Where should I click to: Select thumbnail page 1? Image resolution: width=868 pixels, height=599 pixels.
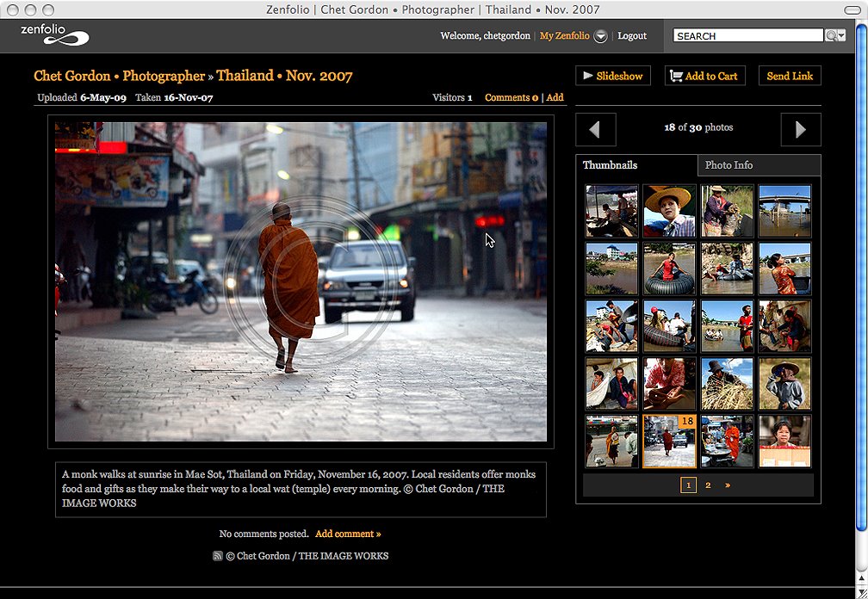pos(688,485)
